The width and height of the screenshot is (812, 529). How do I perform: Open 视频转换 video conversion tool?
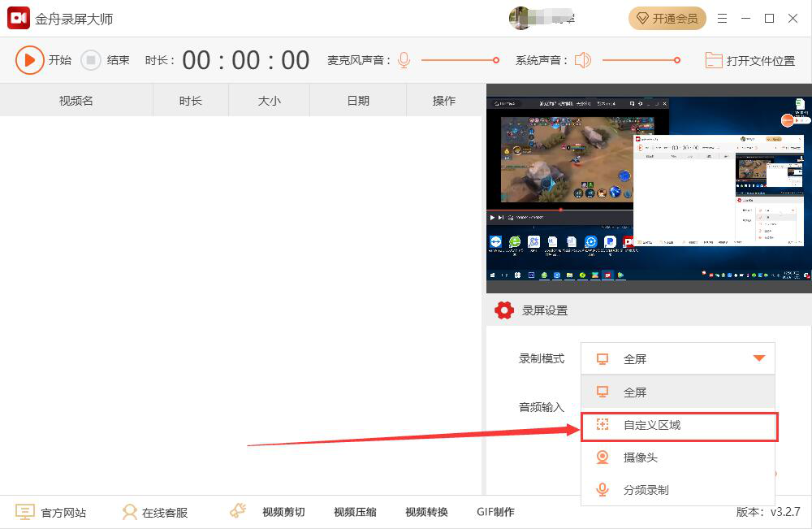(x=427, y=512)
